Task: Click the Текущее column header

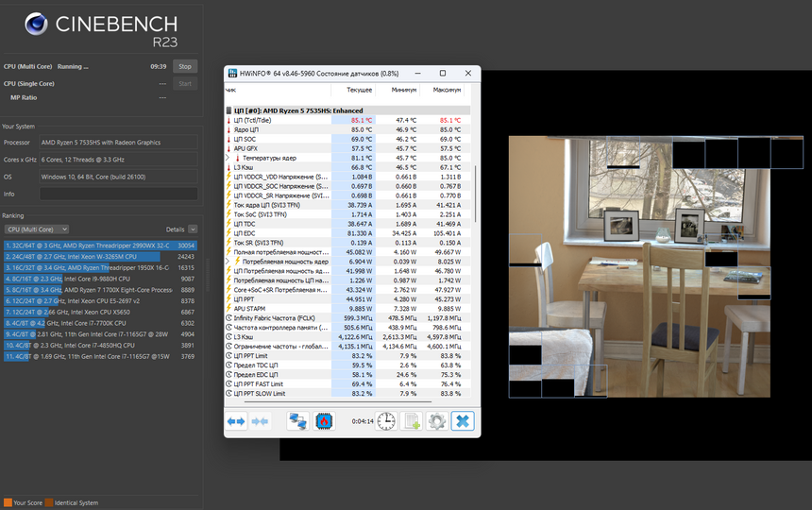Action: [359, 90]
